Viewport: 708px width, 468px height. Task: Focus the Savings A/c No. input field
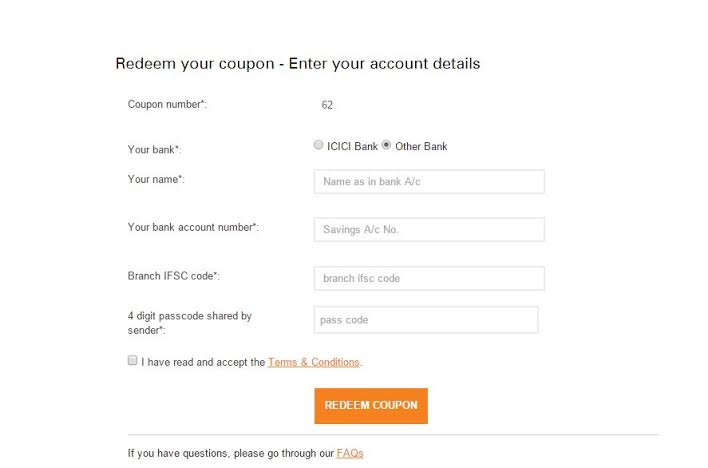429,230
